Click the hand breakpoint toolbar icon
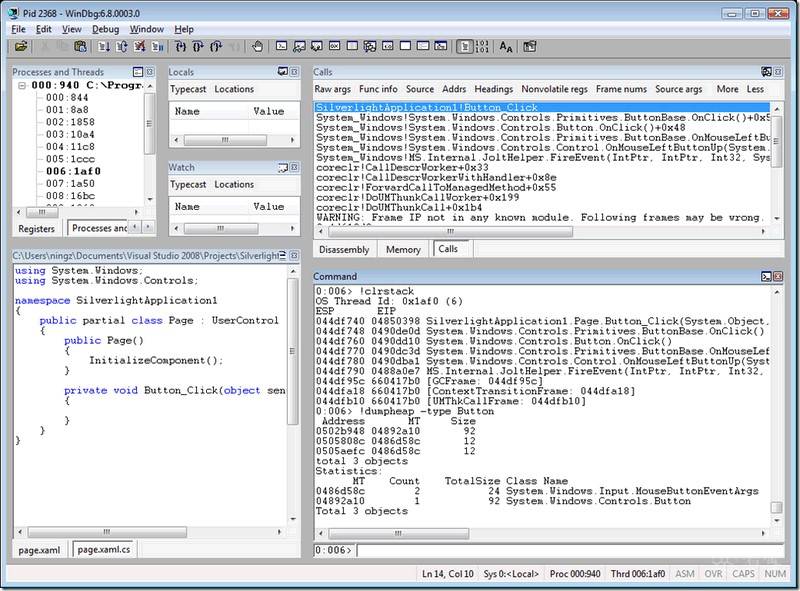 coord(257,47)
